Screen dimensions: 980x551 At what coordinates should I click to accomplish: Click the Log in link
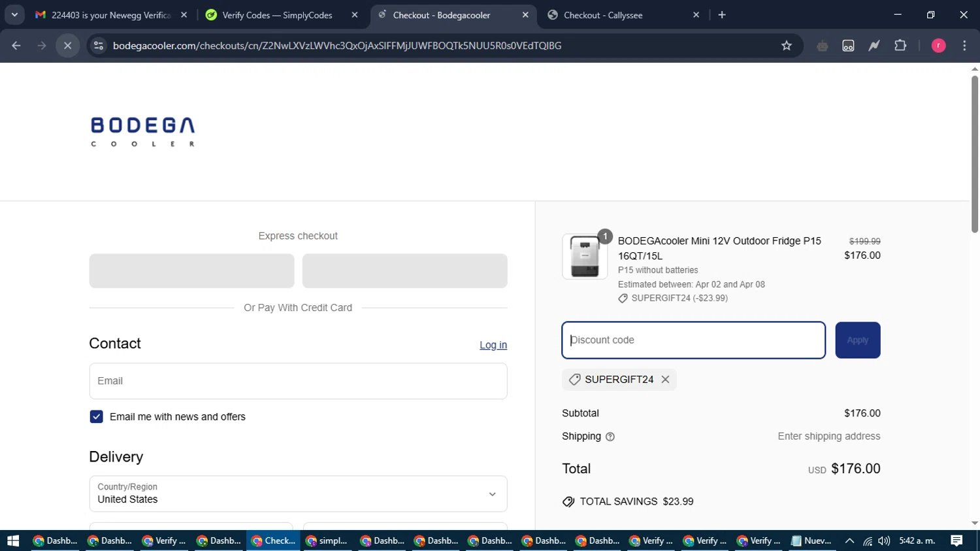[493, 345]
